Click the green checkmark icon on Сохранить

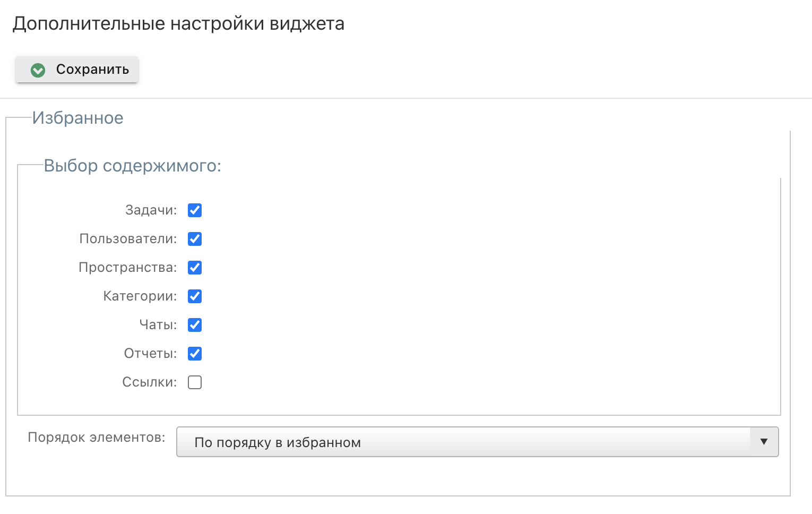pos(38,70)
